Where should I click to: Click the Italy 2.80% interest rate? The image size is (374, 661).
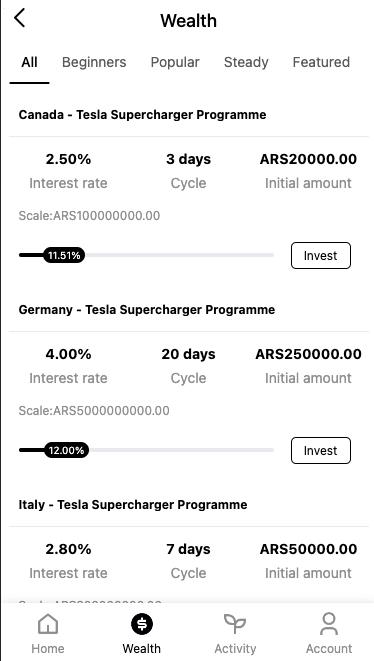click(x=68, y=549)
